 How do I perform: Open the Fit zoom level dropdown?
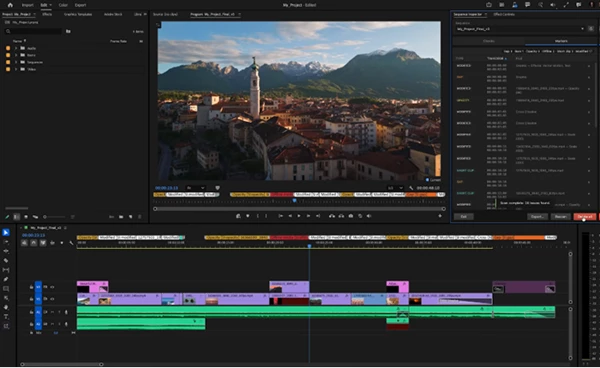coord(196,188)
